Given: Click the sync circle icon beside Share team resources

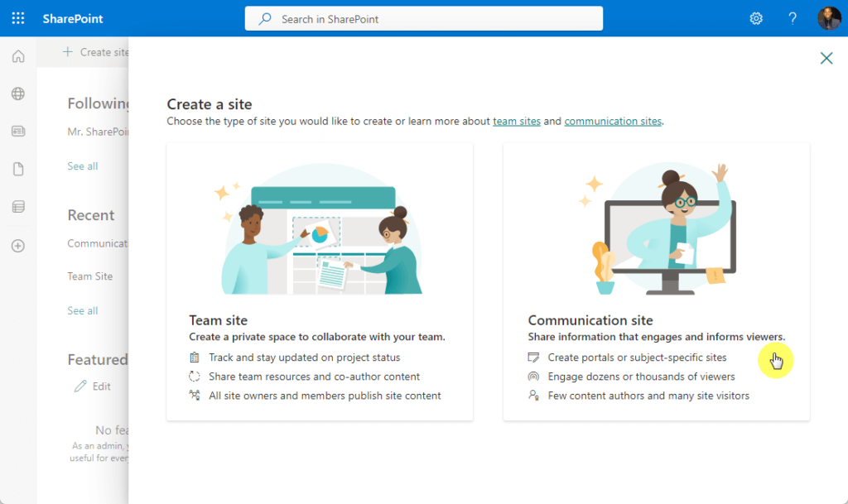Looking at the screenshot, I should click(x=195, y=377).
